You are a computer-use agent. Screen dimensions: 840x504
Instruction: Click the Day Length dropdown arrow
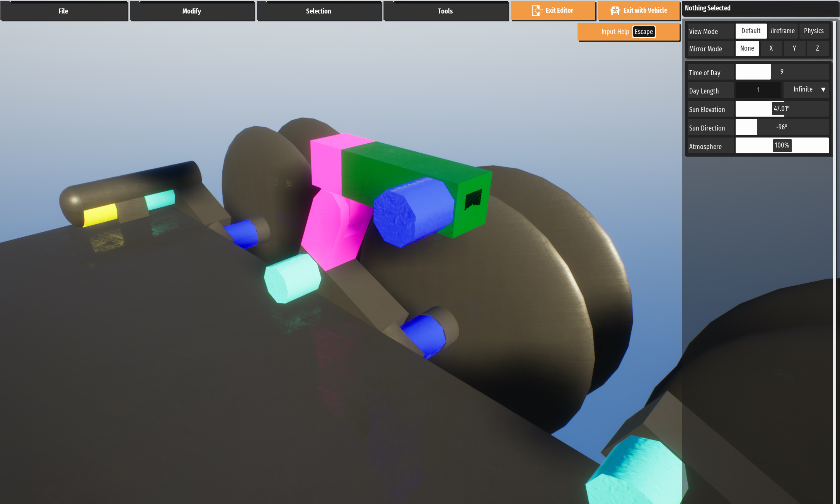pos(823,90)
